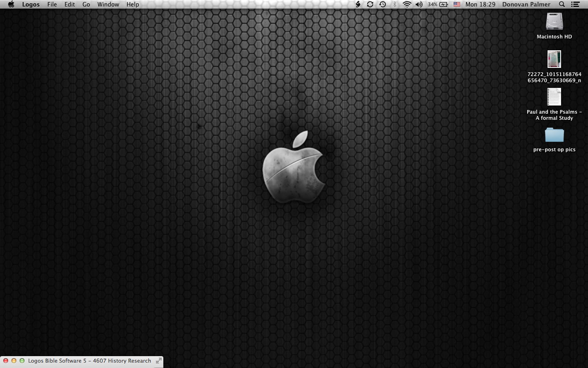Open the Go menu
This screenshot has width=588, height=368.
click(x=86, y=4)
